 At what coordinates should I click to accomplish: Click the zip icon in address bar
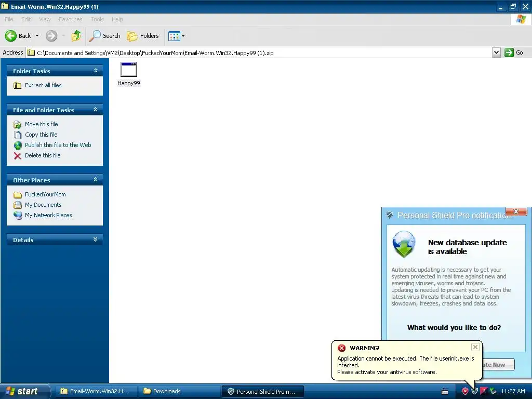click(31, 52)
